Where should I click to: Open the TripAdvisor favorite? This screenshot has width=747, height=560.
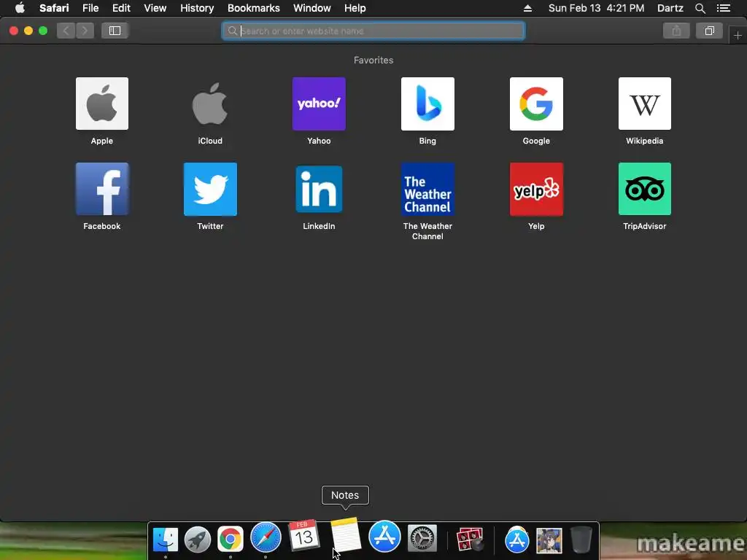click(x=645, y=189)
